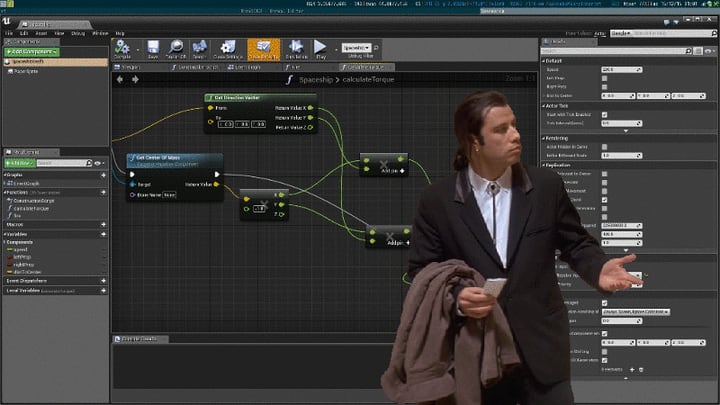
Task: Click the Search toolbar icon
Action: point(199,47)
